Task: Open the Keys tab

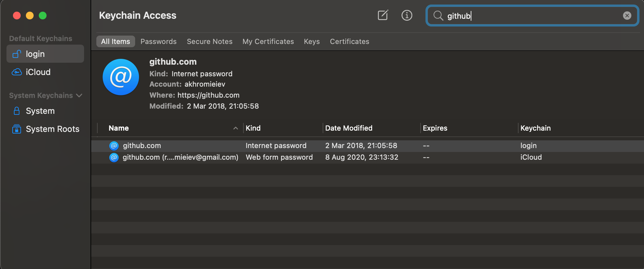Action: [x=312, y=41]
